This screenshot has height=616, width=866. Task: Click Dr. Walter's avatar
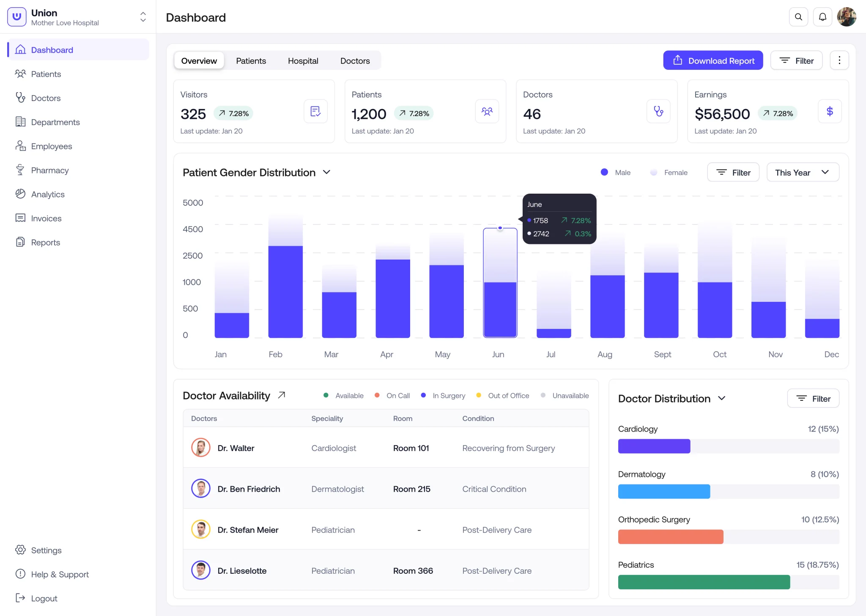[201, 448]
